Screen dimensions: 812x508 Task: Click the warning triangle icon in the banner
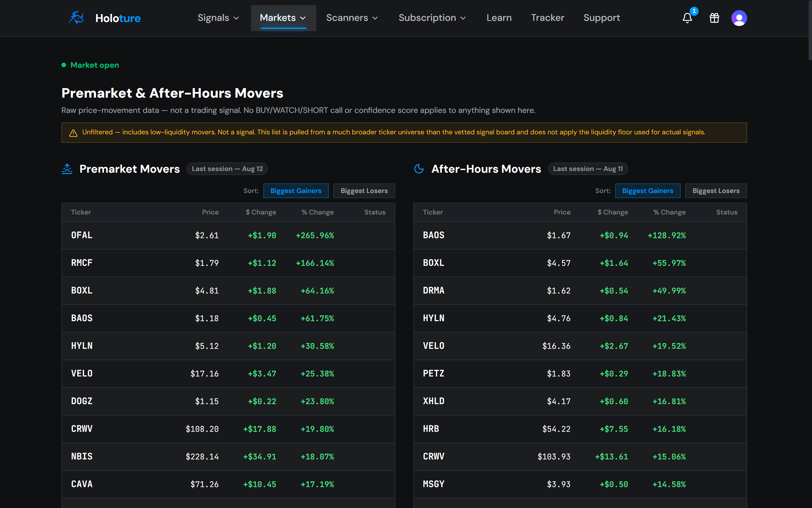[73, 133]
